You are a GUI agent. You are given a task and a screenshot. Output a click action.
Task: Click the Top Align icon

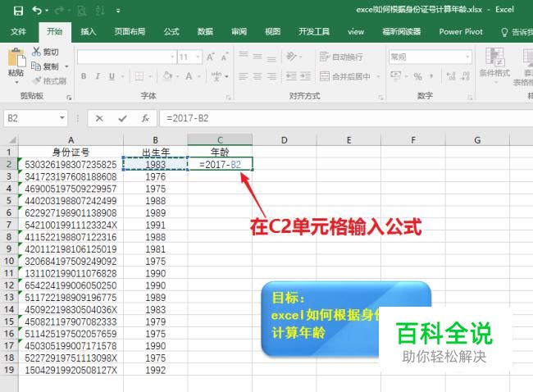click(x=243, y=56)
